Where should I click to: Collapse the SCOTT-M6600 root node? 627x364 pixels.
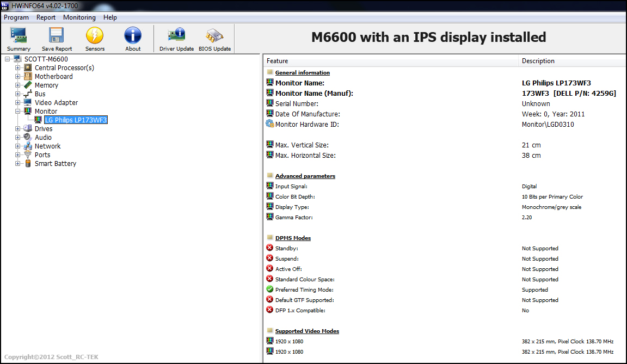tap(8, 59)
